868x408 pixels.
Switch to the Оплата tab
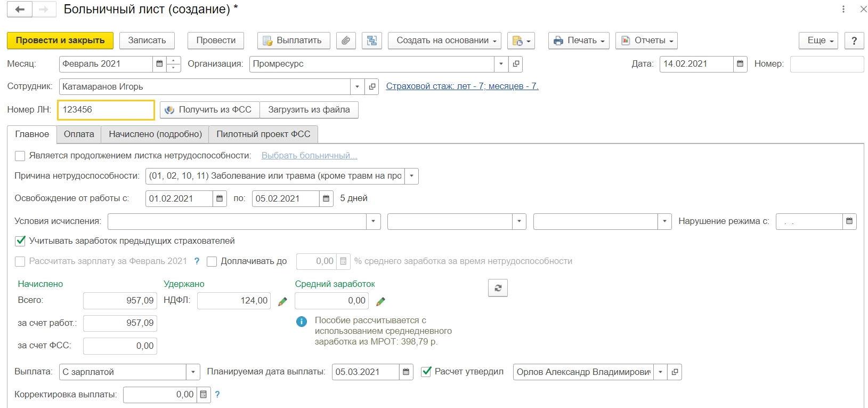(79, 134)
